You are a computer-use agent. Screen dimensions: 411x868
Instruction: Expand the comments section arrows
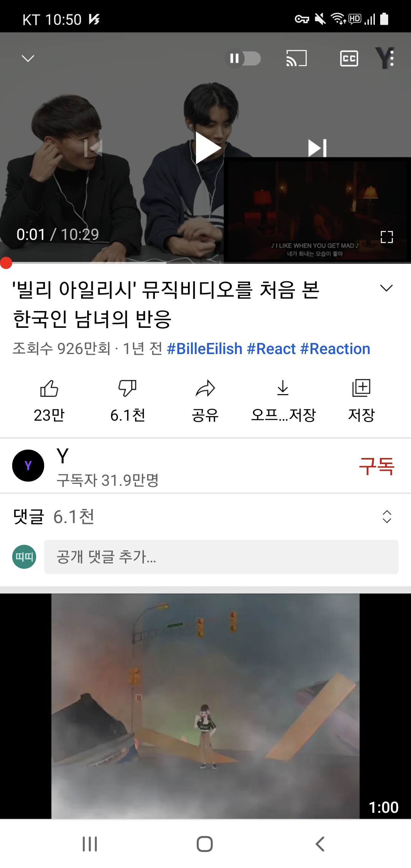pos(387,516)
